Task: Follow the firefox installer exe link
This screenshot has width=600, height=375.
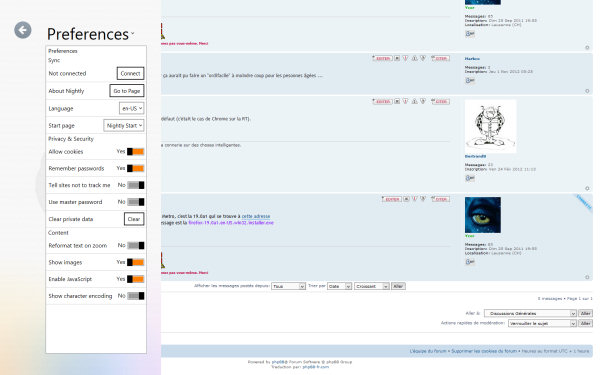Action: click(231, 222)
